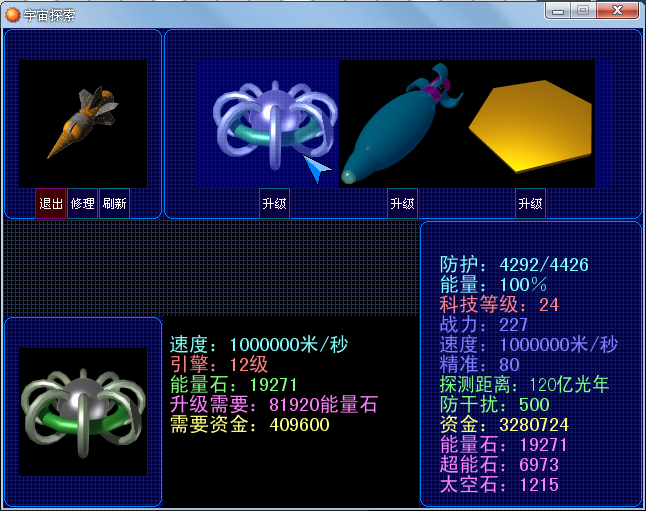The image size is (646, 511).
Task: Select the teal torpedo weapon image
Action: click(x=403, y=124)
